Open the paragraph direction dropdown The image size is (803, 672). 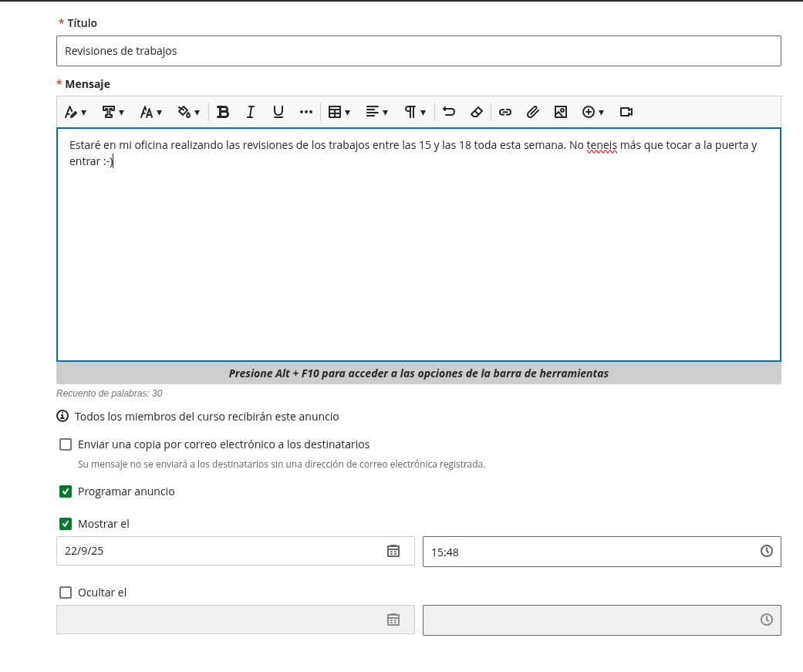(x=415, y=112)
